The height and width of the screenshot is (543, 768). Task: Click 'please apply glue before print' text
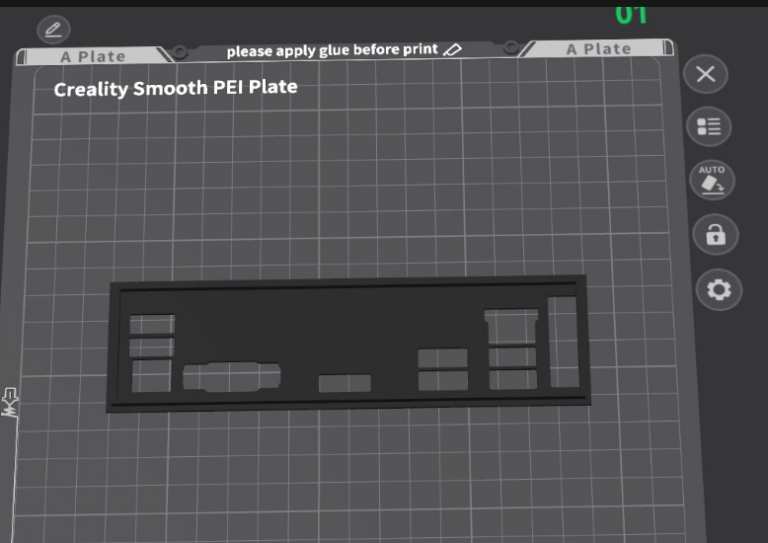pos(332,50)
